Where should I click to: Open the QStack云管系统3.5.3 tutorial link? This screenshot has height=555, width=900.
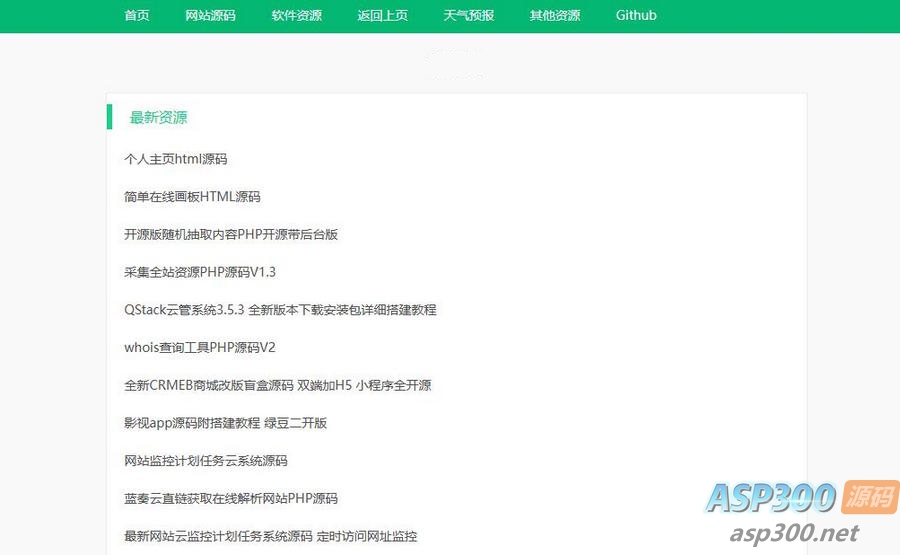tap(280, 310)
